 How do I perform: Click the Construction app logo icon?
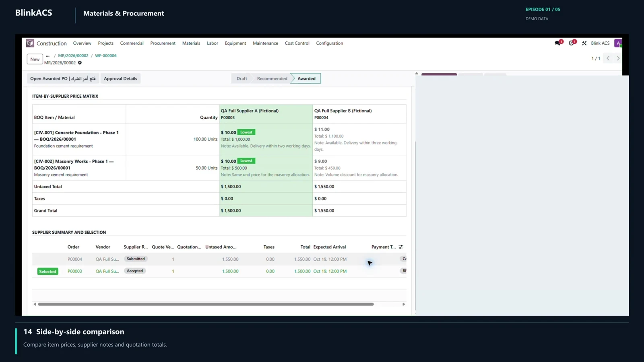coord(30,43)
